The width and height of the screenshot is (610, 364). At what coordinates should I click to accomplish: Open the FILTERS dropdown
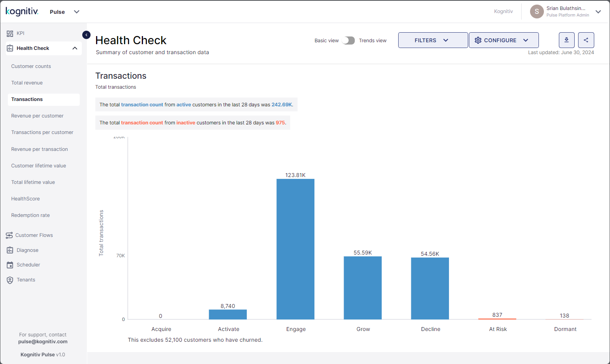coord(433,40)
